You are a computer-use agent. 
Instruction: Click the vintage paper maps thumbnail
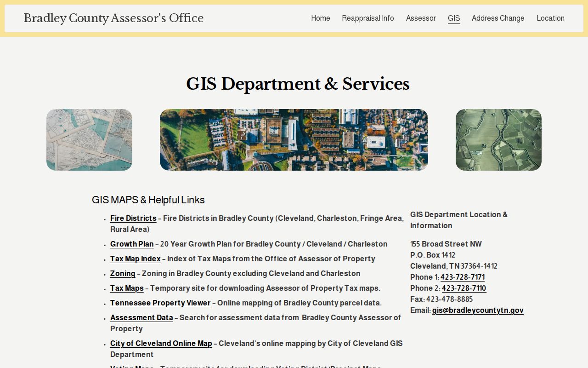coord(89,140)
